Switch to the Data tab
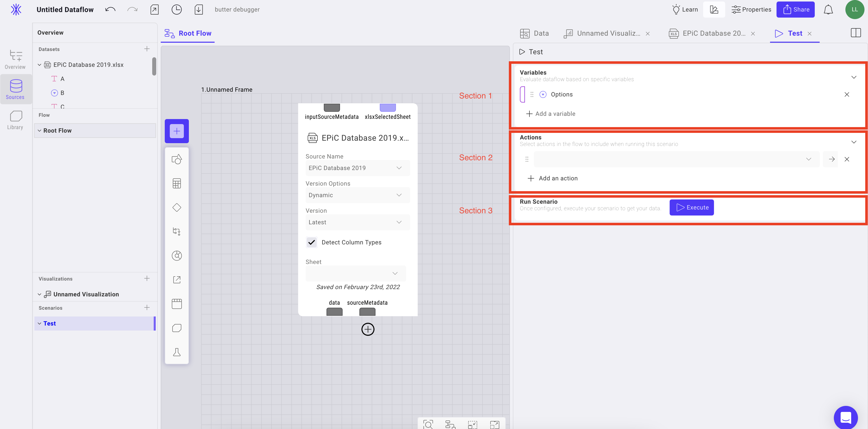 tap(534, 33)
